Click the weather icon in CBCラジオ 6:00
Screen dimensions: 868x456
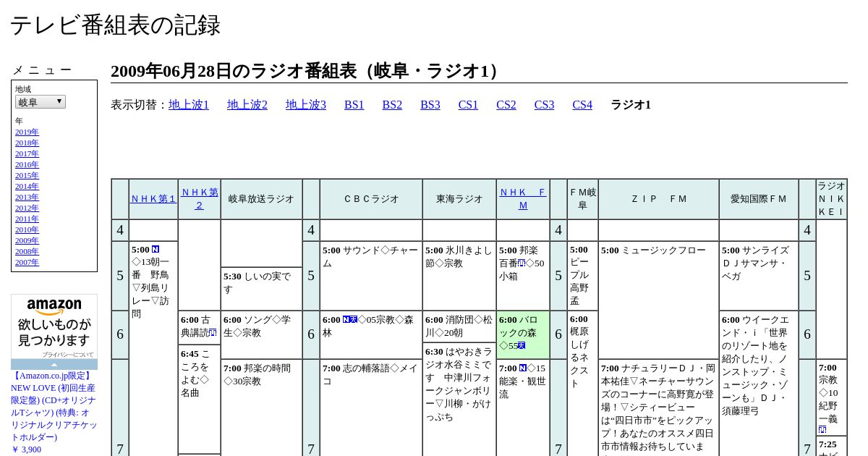coord(354,320)
